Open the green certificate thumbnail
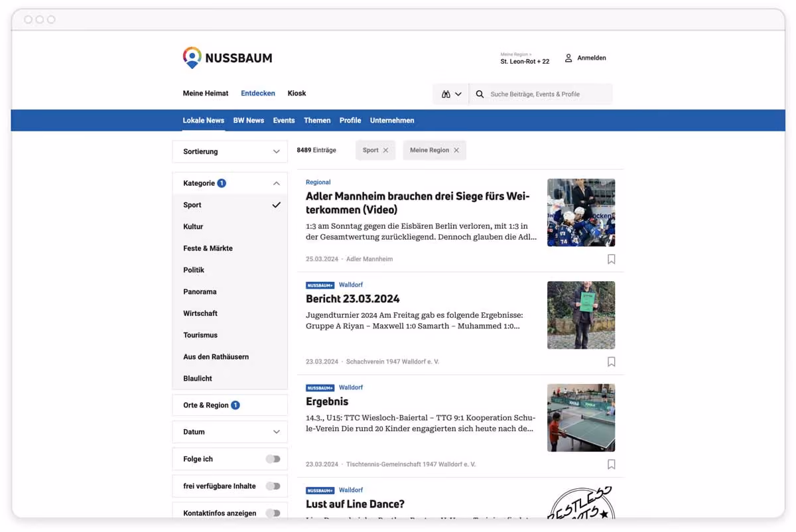The width and height of the screenshot is (796, 532). pyautogui.click(x=581, y=315)
